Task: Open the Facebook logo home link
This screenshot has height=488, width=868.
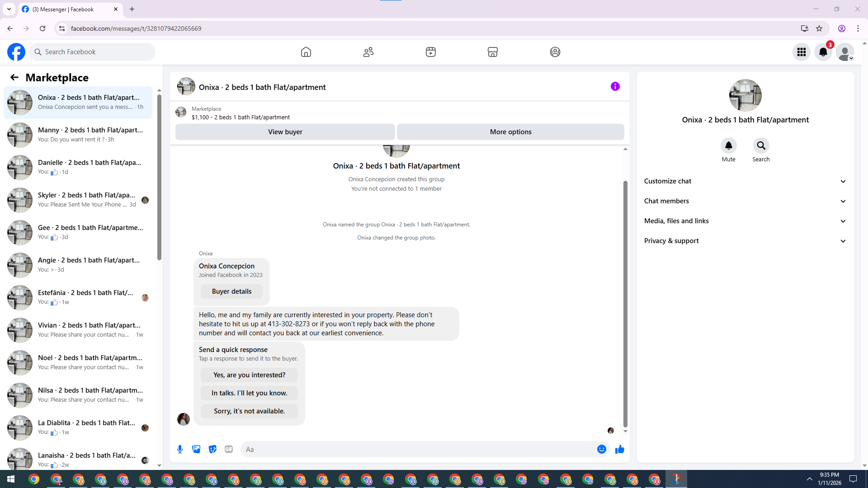Action: (x=16, y=52)
